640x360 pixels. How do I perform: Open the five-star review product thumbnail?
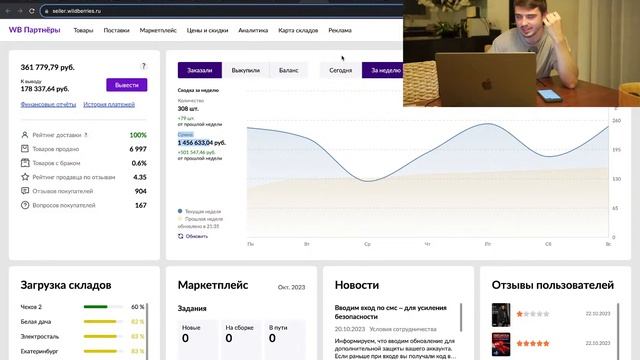pyautogui.click(x=501, y=344)
